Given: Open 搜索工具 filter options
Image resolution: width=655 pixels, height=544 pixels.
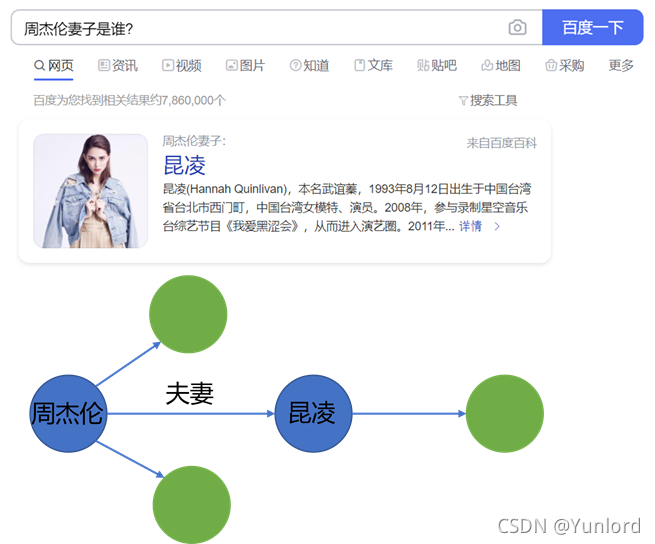Looking at the screenshot, I should [x=488, y=100].
